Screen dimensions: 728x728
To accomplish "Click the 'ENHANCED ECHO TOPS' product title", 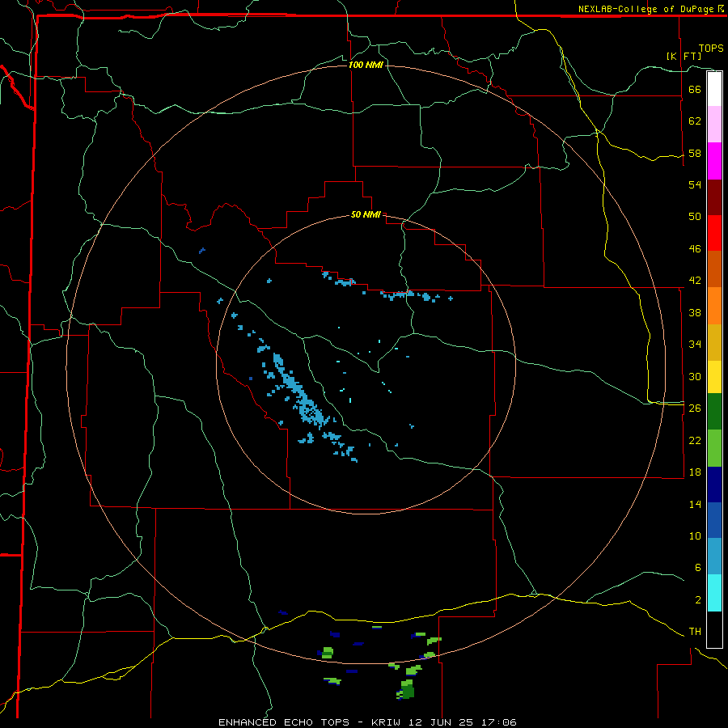I will (x=284, y=722).
